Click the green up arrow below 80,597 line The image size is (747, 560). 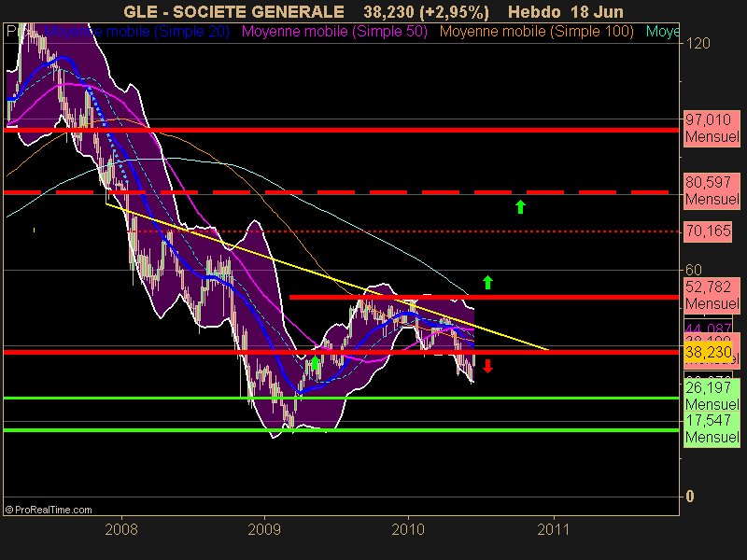520,206
